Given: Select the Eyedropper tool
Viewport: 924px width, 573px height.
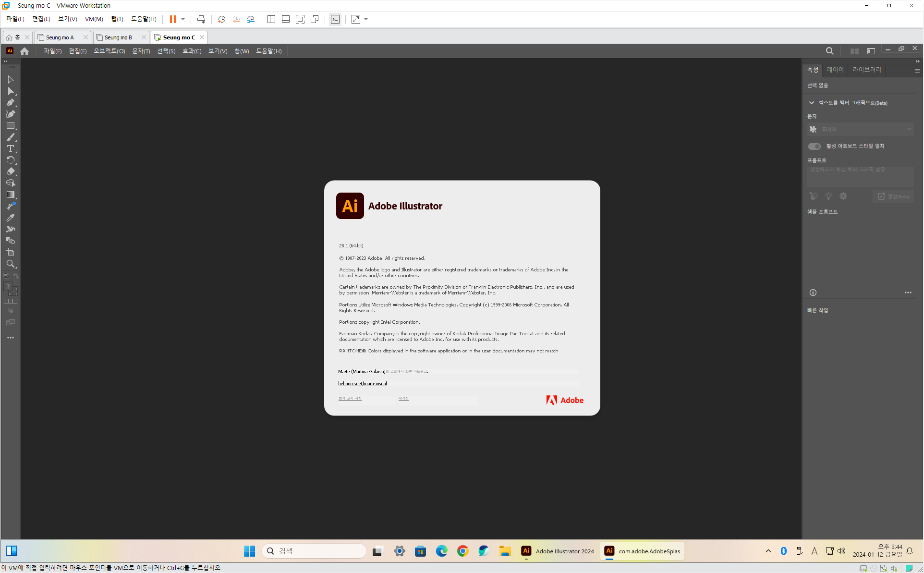Looking at the screenshot, I should tap(11, 218).
